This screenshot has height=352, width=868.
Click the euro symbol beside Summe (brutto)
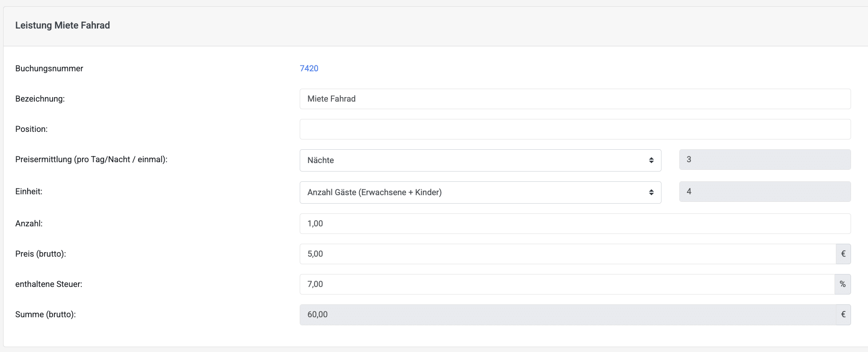click(x=843, y=315)
